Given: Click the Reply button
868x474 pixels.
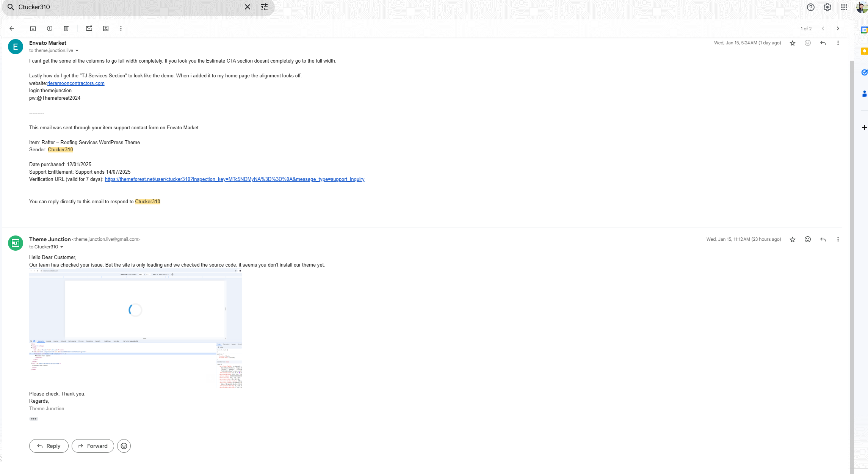Looking at the screenshot, I should click(x=49, y=446).
